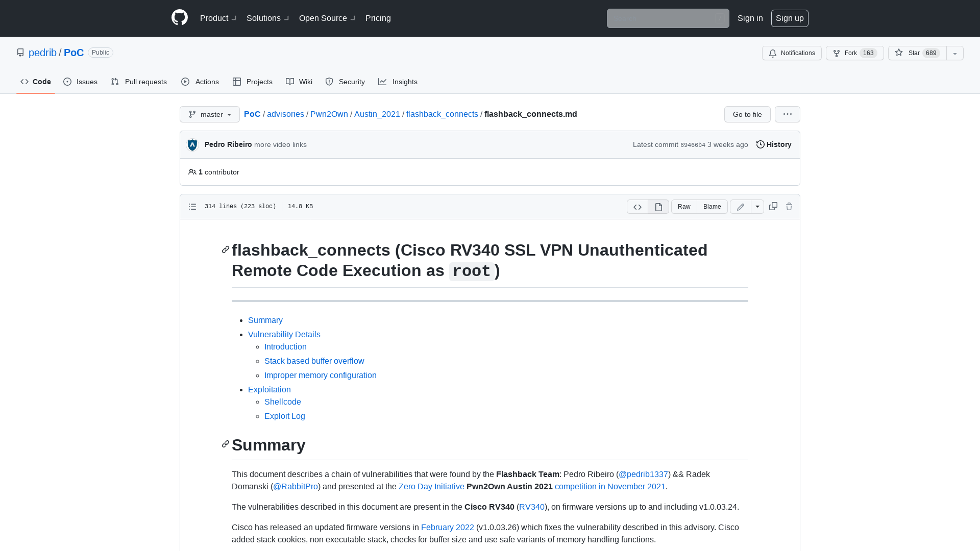The width and height of the screenshot is (980, 551).
Task: Delete this file trash icon
Action: (x=789, y=206)
